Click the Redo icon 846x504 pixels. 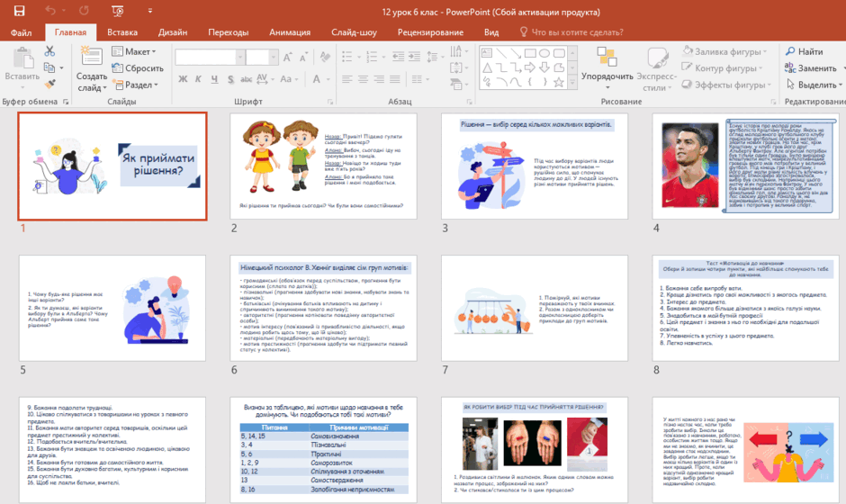(x=84, y=11)
